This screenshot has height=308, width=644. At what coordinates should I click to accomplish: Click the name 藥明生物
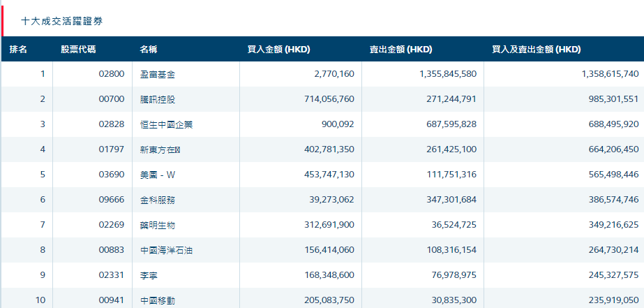(x=157, y=226)
